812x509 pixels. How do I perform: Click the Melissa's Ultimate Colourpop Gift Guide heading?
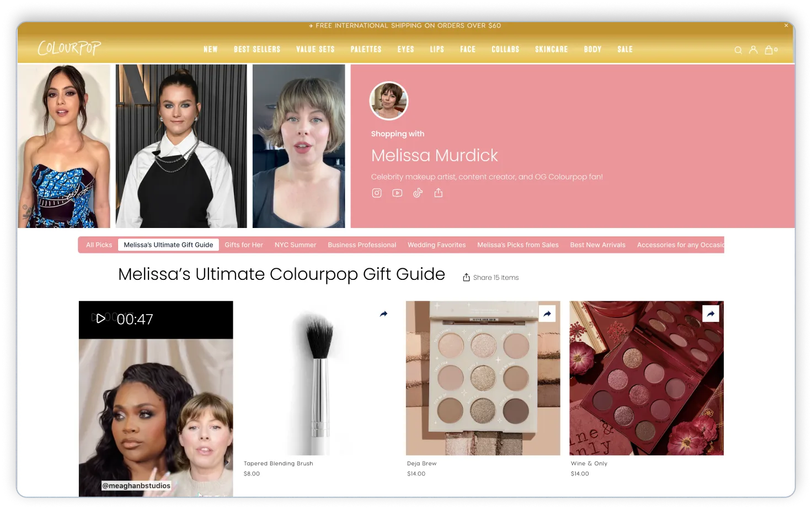click(282, 274)
